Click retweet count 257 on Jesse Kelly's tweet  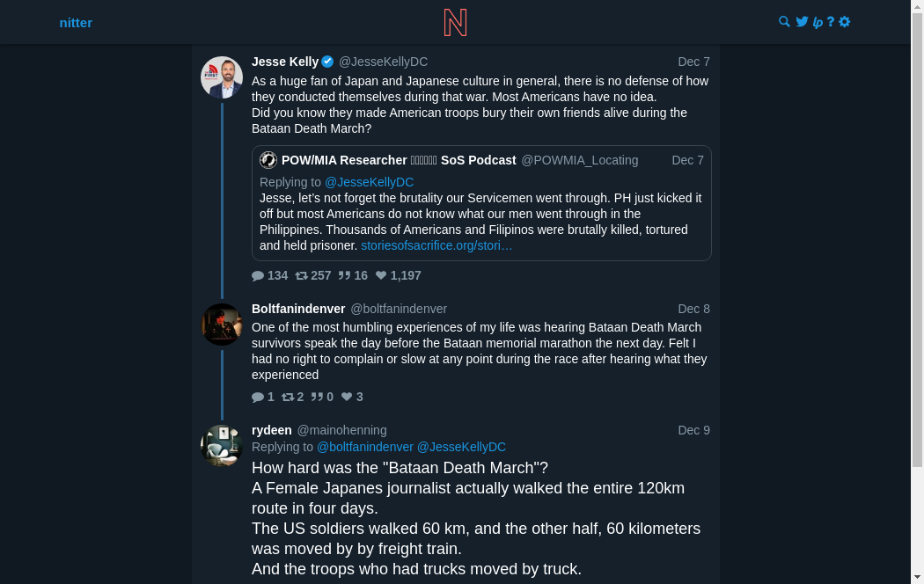click(x=313, y=275)
